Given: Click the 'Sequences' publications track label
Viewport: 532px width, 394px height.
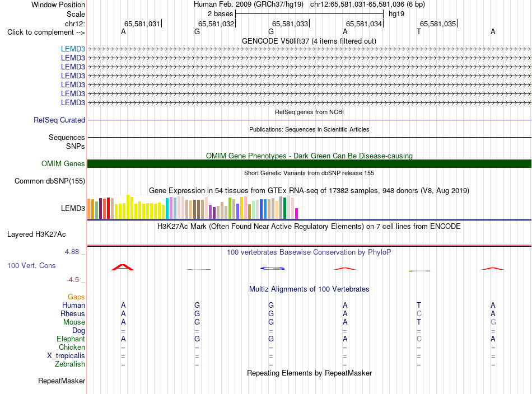Looking at the screenshot, I should click(x=67, y=137).
